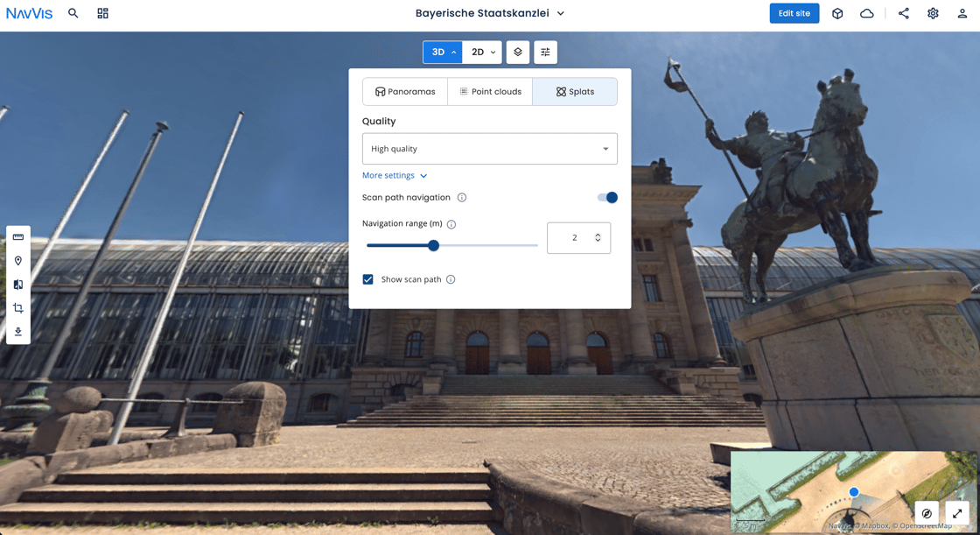Open the High quality dropdown
980x535 pixels.
tap(489, 148)
